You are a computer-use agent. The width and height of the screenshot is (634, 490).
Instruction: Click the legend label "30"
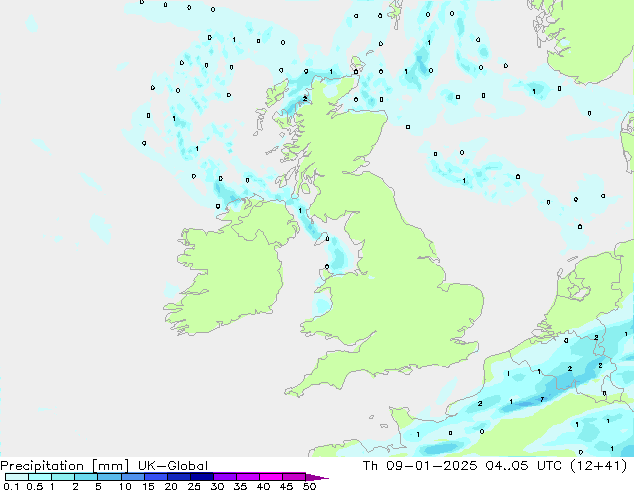click(x=217, y=486)
